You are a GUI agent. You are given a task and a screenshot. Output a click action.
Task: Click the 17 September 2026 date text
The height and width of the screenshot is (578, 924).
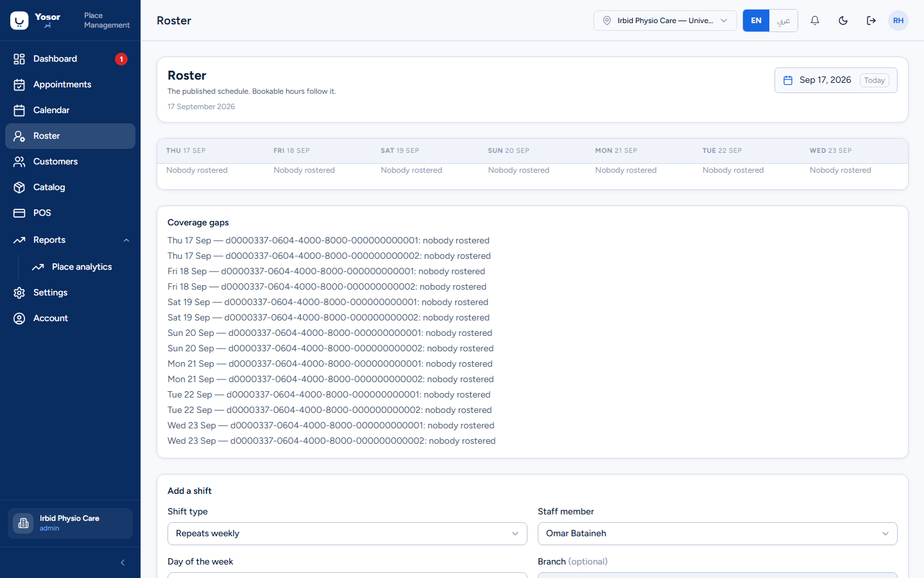click(201, 107)
